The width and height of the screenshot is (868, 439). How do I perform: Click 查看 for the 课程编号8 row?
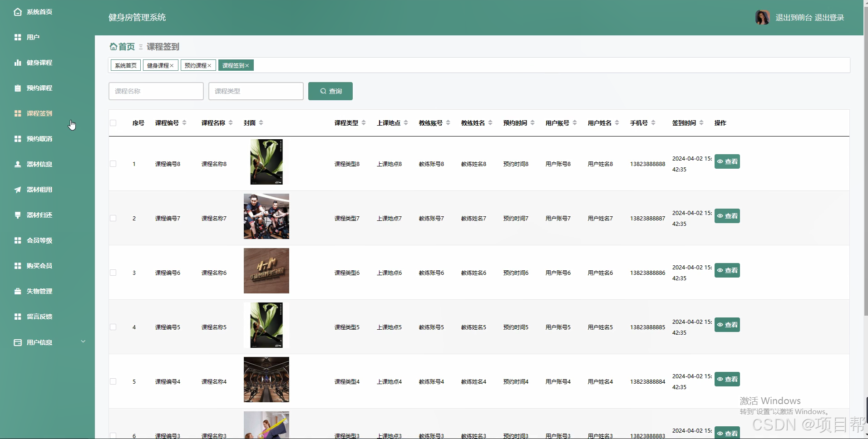[727, 161]
